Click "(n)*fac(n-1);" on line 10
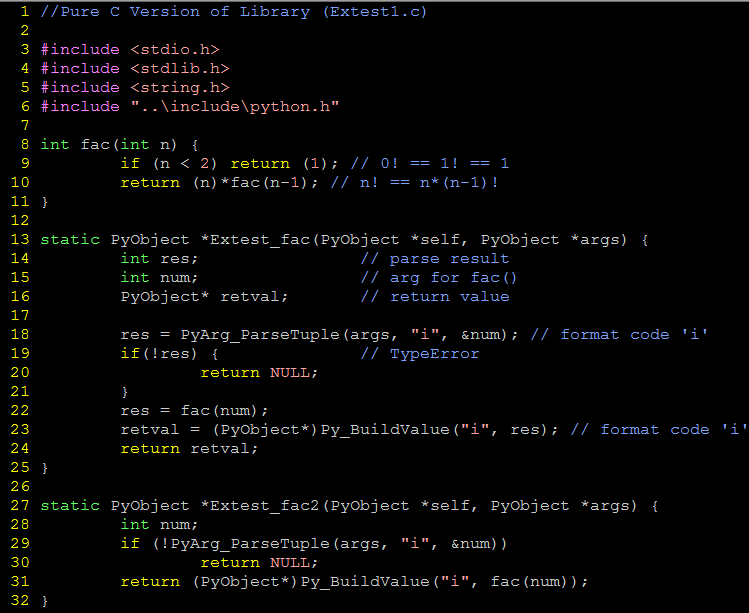This screenshot has width=749, height=613. click(x=255, y=183)
